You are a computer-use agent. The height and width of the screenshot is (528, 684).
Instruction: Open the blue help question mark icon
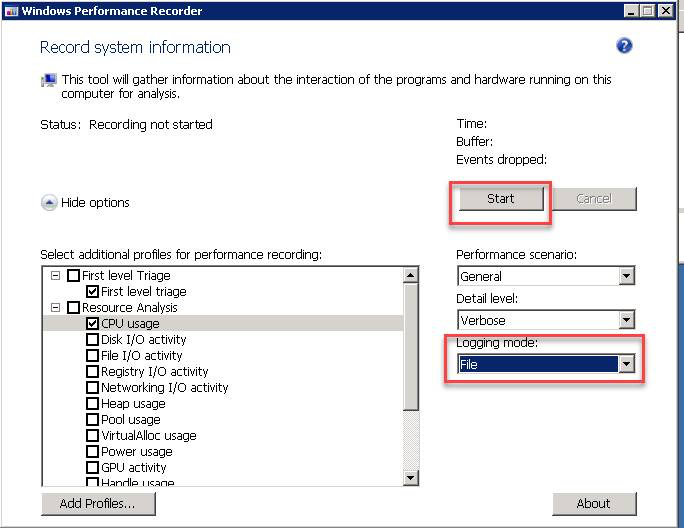624,46
